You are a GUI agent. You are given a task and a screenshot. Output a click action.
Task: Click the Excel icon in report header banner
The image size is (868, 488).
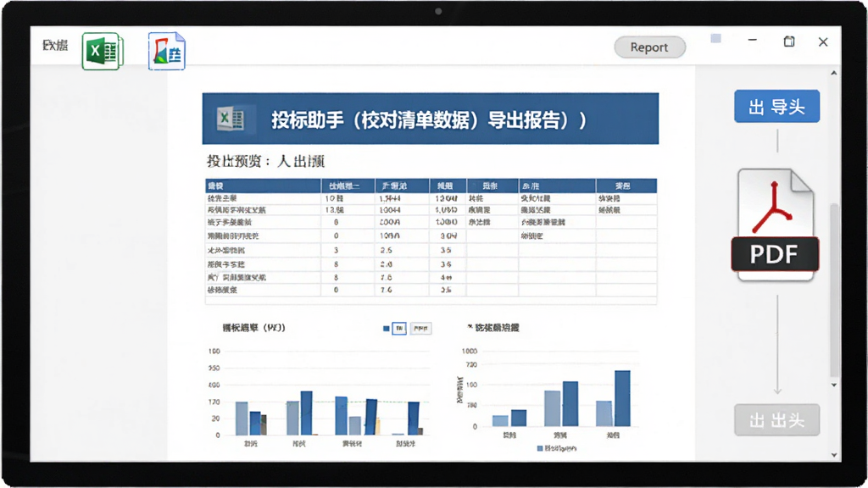tap(232, 119)
